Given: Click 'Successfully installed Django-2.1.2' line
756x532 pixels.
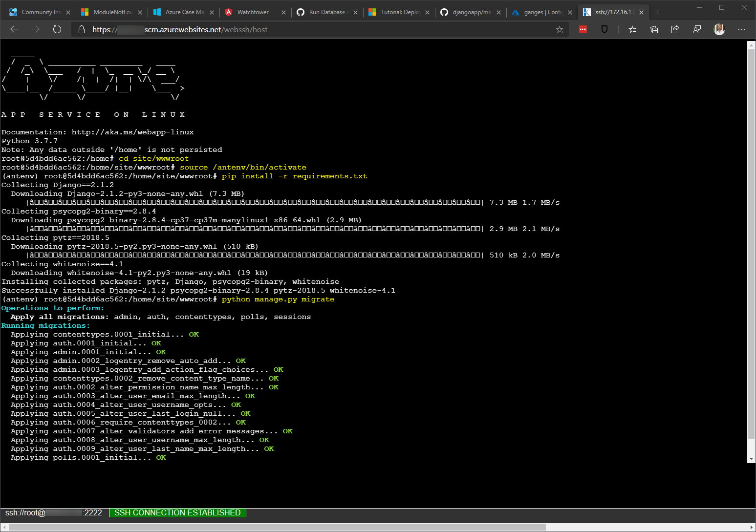Looking at the screenshot, I should tap(198, 290).
